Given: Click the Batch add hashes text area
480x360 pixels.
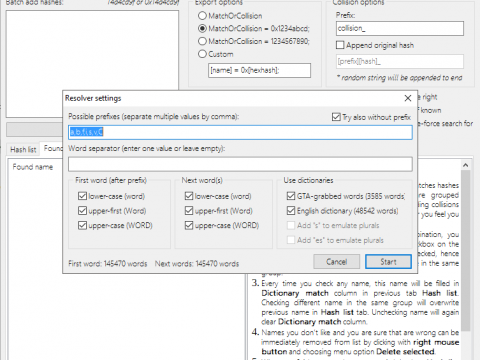Looking at the screenshot, I should tap(92, 63).
